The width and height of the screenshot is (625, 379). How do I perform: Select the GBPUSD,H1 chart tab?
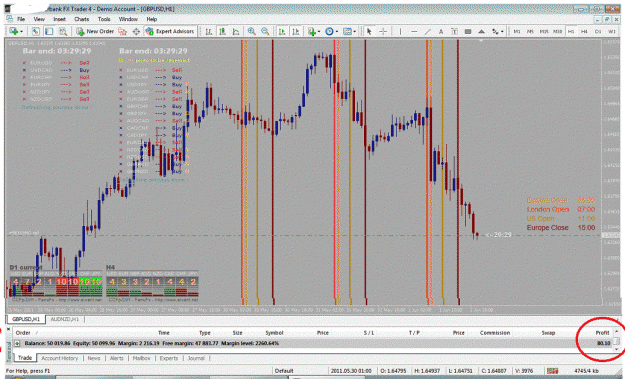click(26, 319)
